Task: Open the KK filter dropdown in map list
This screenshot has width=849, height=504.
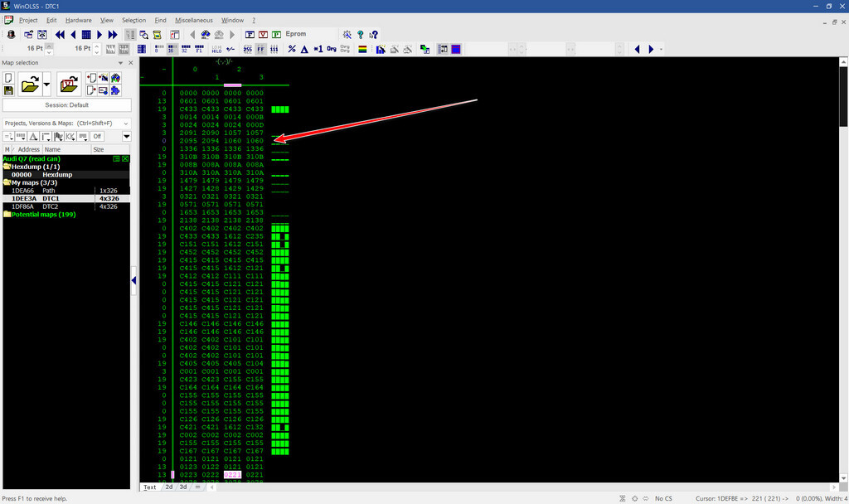Action: tap(70, 137)
